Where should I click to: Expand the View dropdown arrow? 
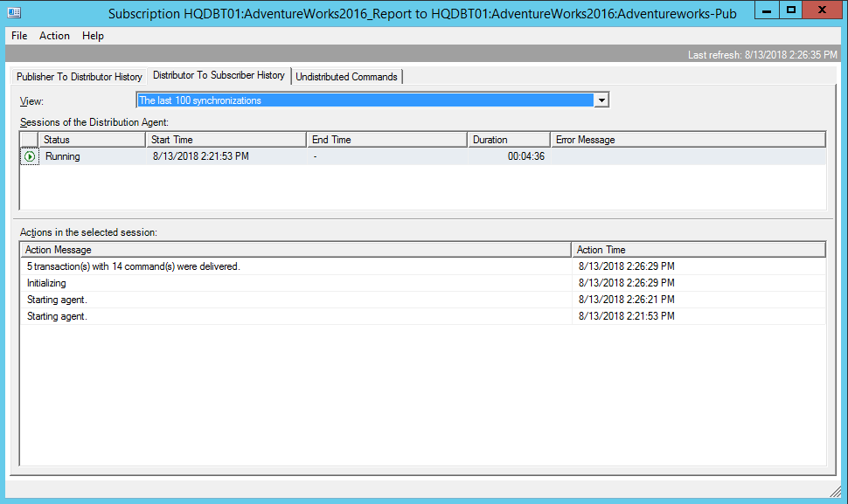point(601,100)
